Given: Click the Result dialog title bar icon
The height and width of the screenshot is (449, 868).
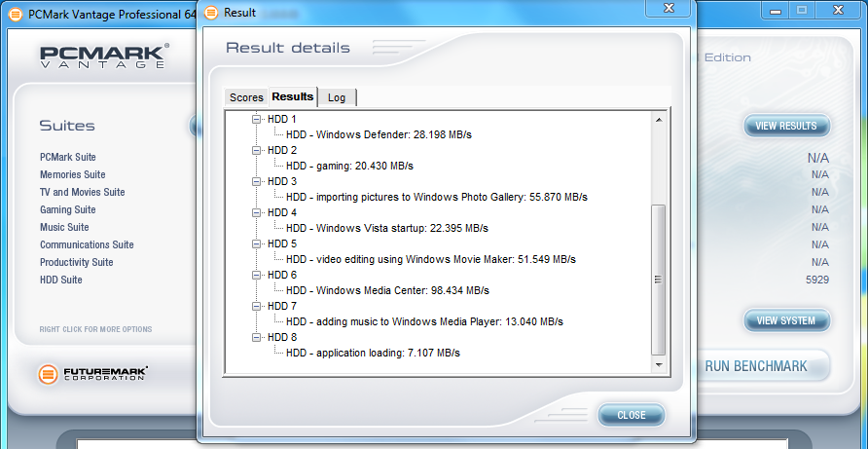Looking at the screenshot, I should [x=211, y=13].
